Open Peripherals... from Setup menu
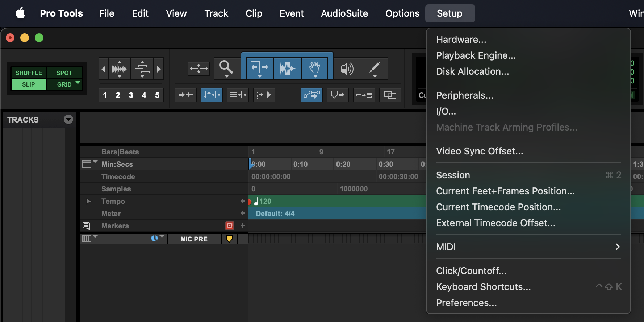Screen dimensions: 644x322 (x=528, y=95)
